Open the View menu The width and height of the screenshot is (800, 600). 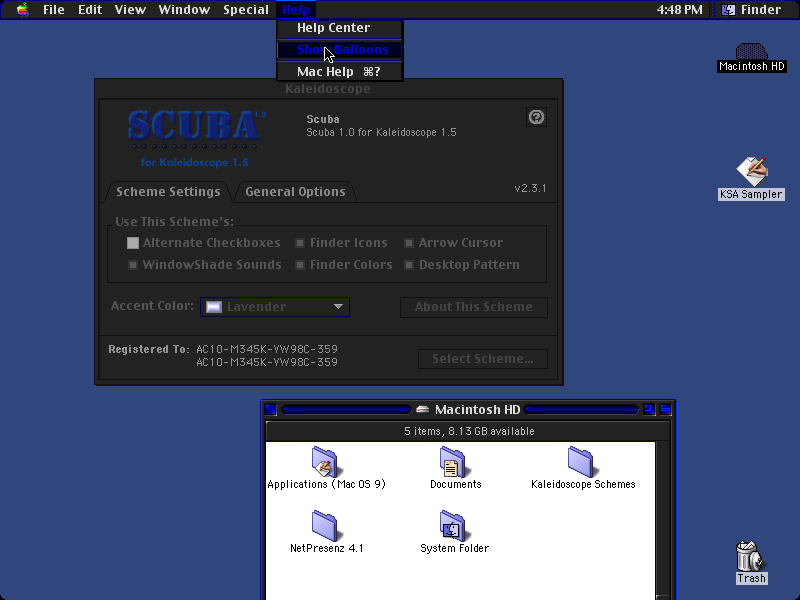pos(130,10)
